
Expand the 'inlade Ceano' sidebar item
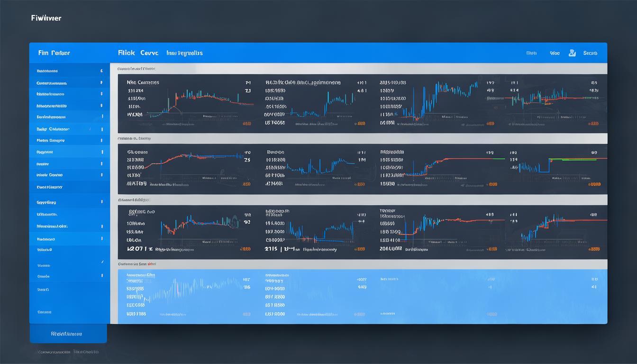coord(49,175)
